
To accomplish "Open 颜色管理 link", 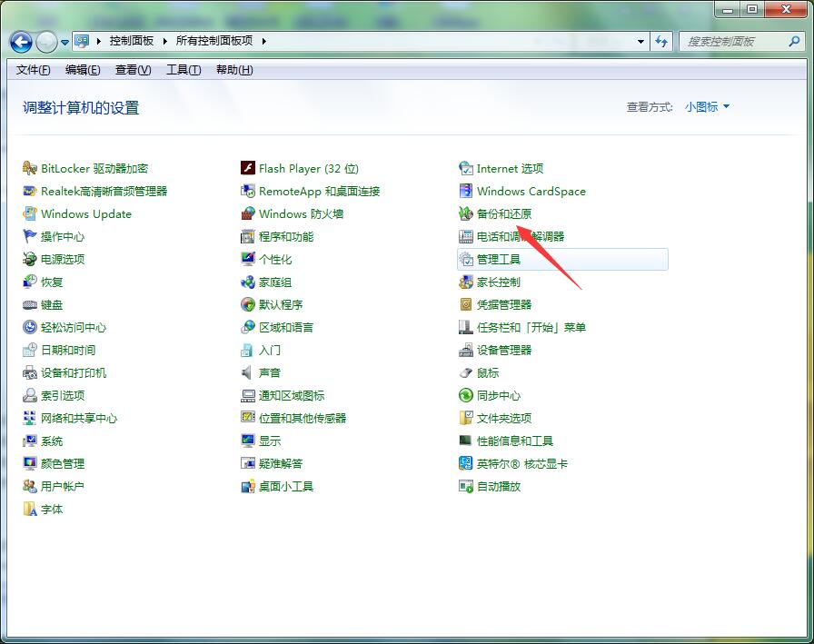I will coord(63,463).
